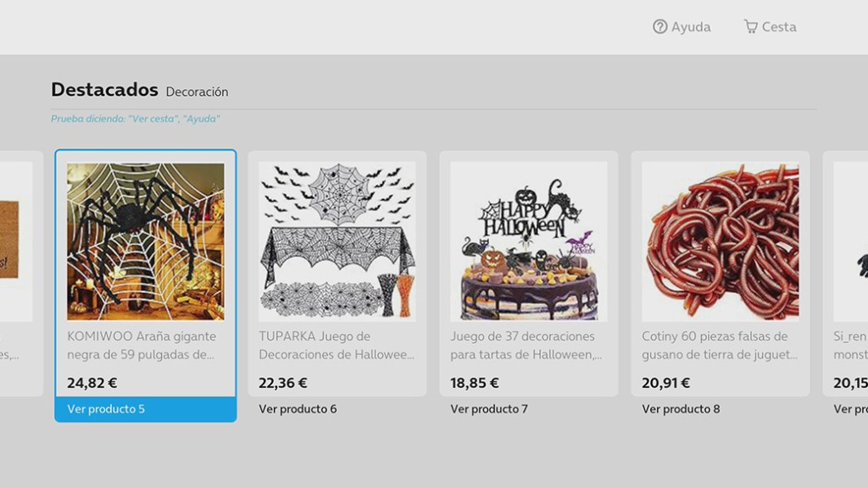
Task: Click the 24,82 € price
Action: [92, 383]
